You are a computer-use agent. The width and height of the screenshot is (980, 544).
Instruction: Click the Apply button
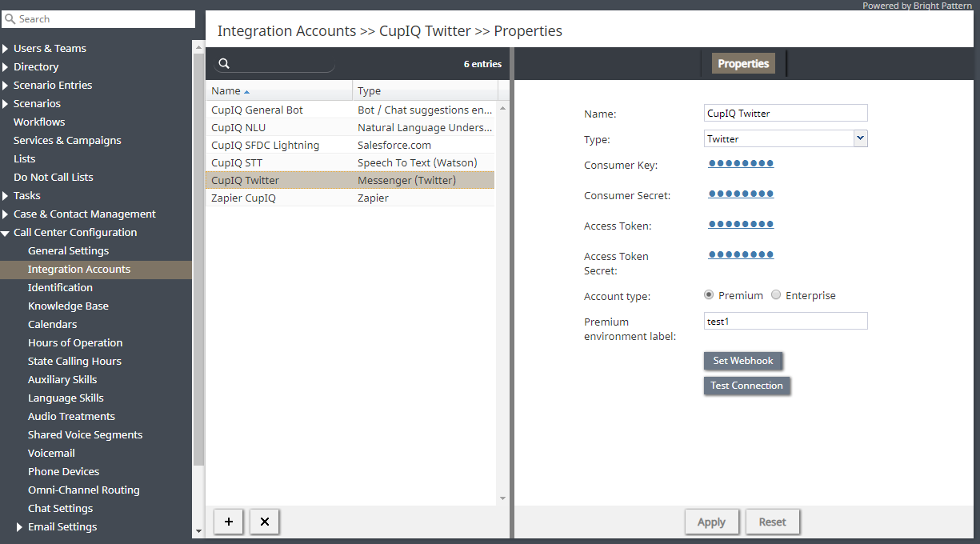pyautogui.click(x=711, y=522)
